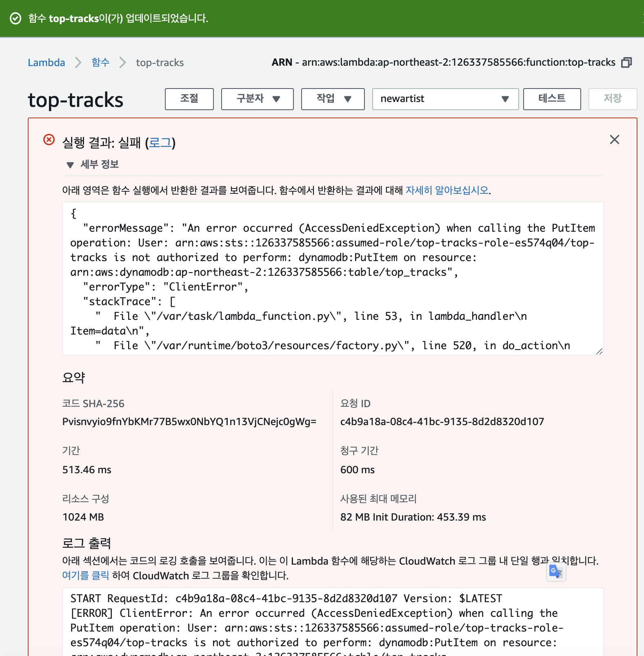Click the 600 ms billed duration value

pyautogui.click(x=358, y=470)
